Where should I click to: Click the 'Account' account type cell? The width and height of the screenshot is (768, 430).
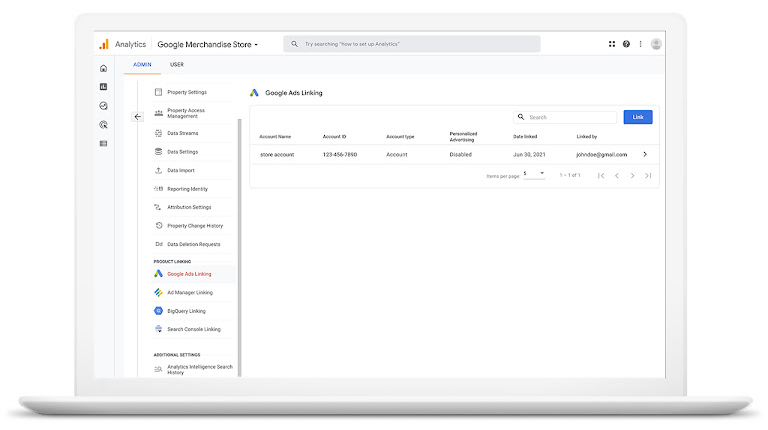[397, 155]
